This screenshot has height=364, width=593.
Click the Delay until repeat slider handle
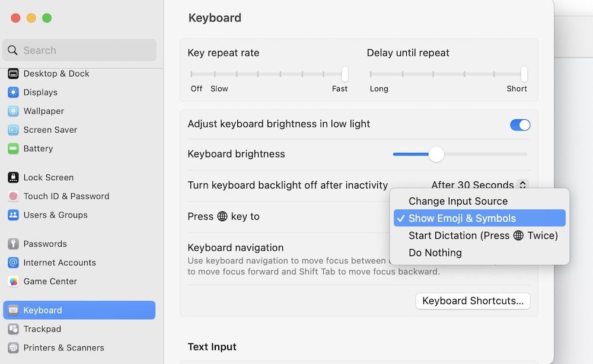point(524,75)
